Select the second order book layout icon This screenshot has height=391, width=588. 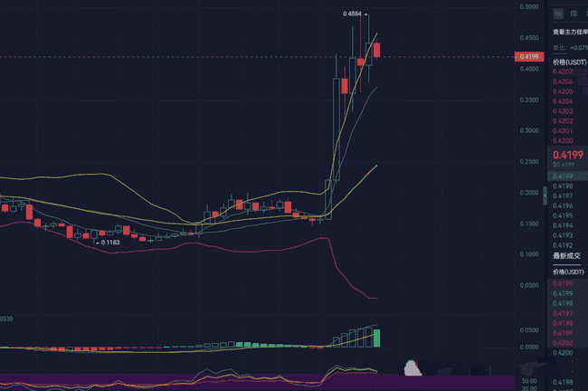[x=573, y=14]
